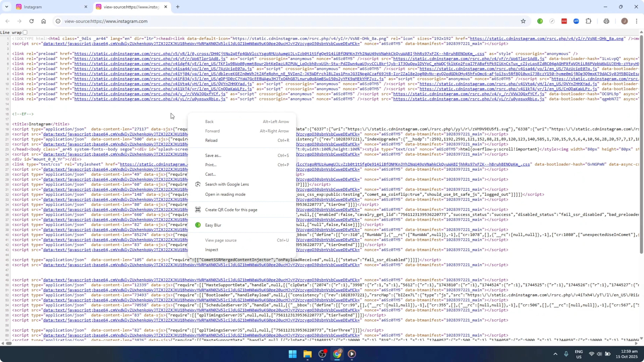Viewport: 644px width, 362px height.
Task: Click the reload page icon
Action: click(31, 21)
